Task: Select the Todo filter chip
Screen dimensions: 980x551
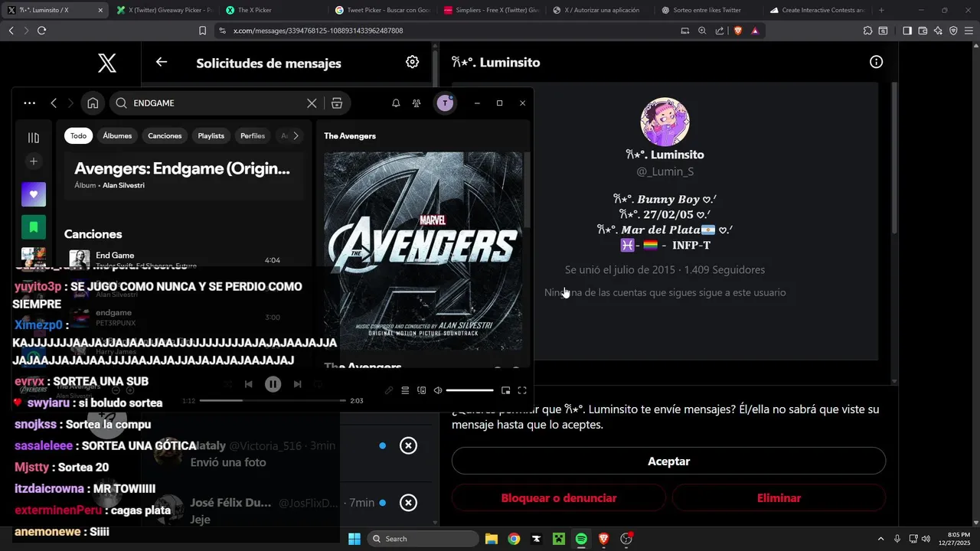Action: coord(79,135)
